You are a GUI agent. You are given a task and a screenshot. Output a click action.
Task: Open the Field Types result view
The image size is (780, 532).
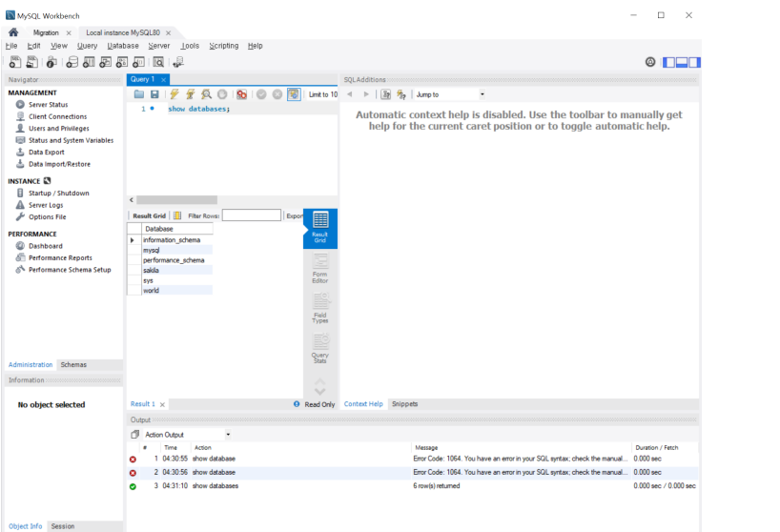tap(319, 308)
